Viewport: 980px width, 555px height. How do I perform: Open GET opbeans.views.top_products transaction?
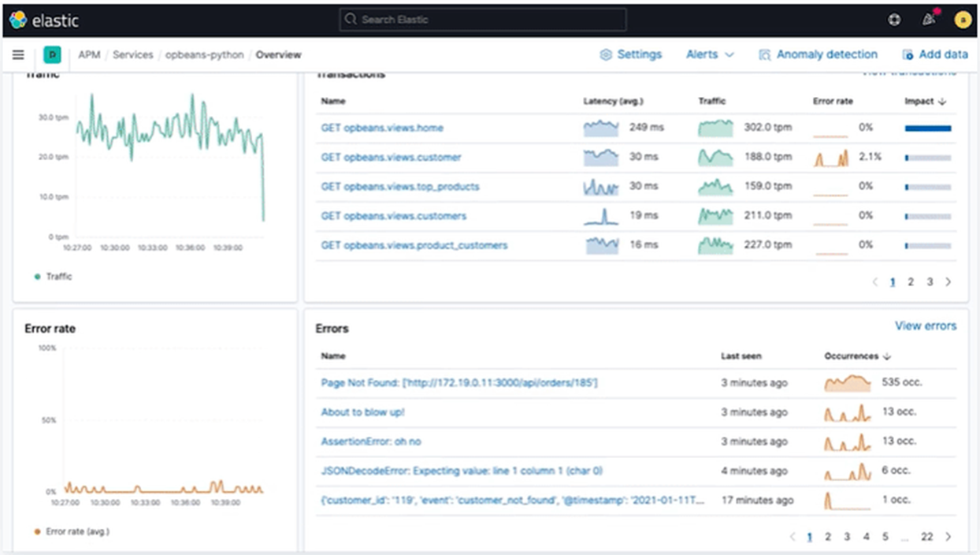pos(400,187)
